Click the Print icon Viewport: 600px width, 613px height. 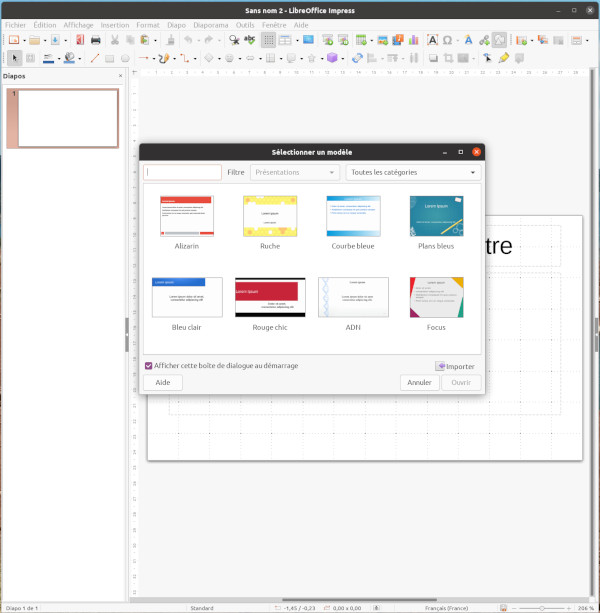click(95, 40)
